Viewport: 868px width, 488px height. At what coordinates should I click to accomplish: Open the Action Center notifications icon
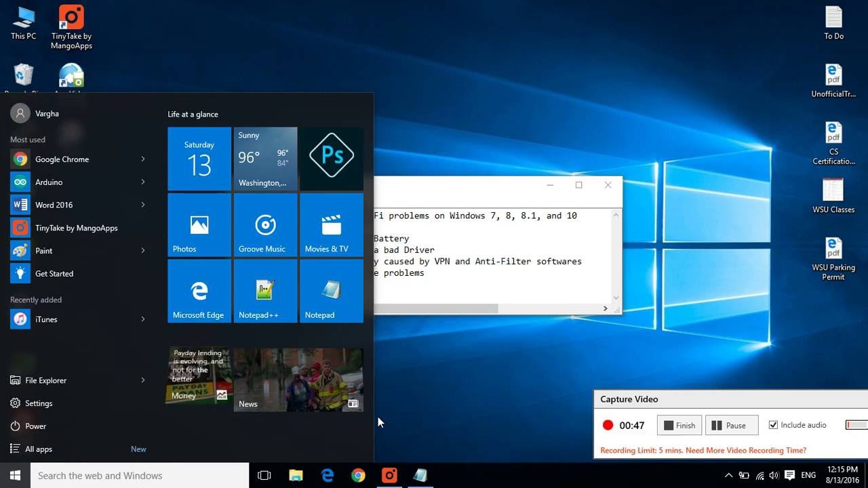(x=789, y=476)
